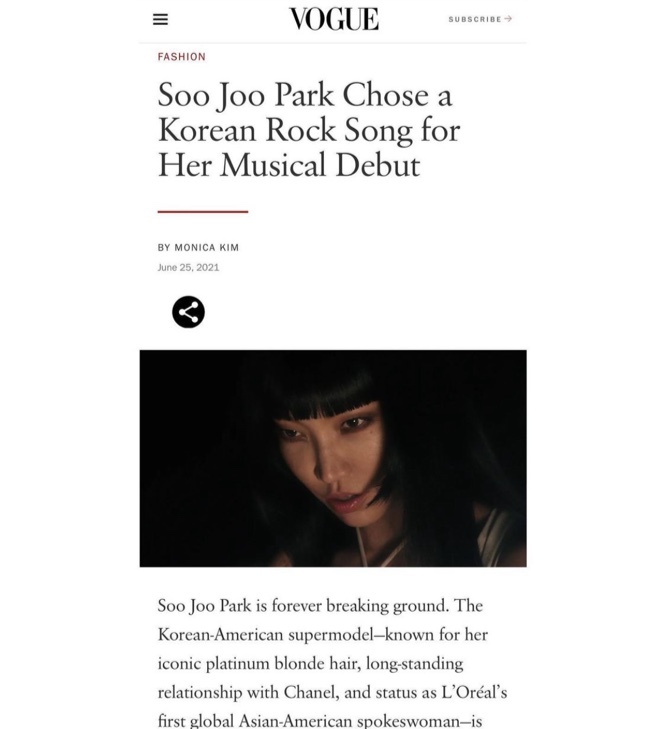
Task: Click the Subscribe link
Action: (475, 19)
